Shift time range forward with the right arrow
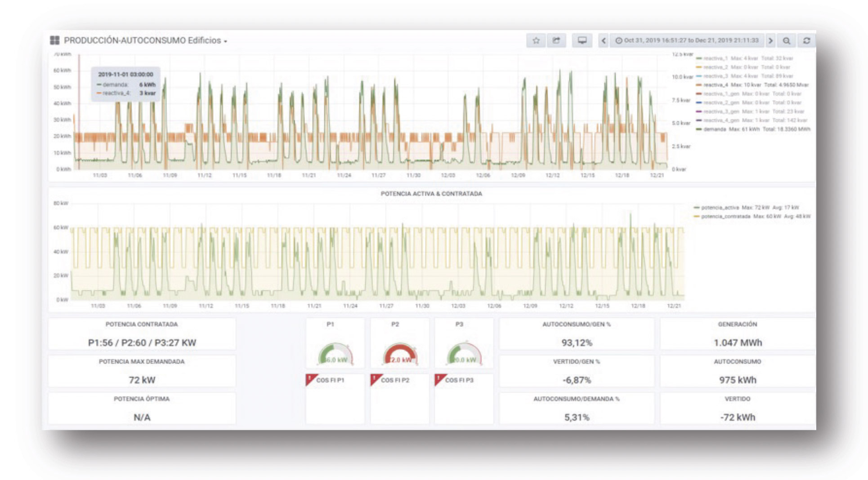 coord(770,40)
